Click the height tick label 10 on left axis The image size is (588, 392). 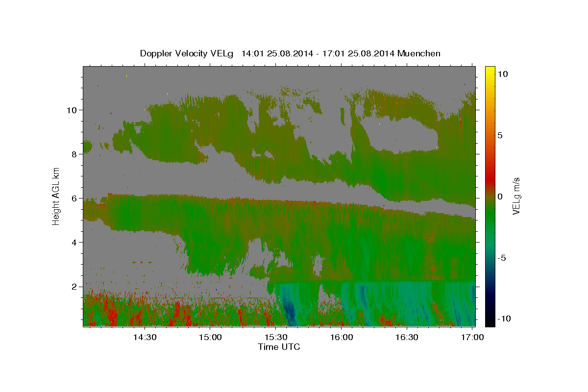72,110
